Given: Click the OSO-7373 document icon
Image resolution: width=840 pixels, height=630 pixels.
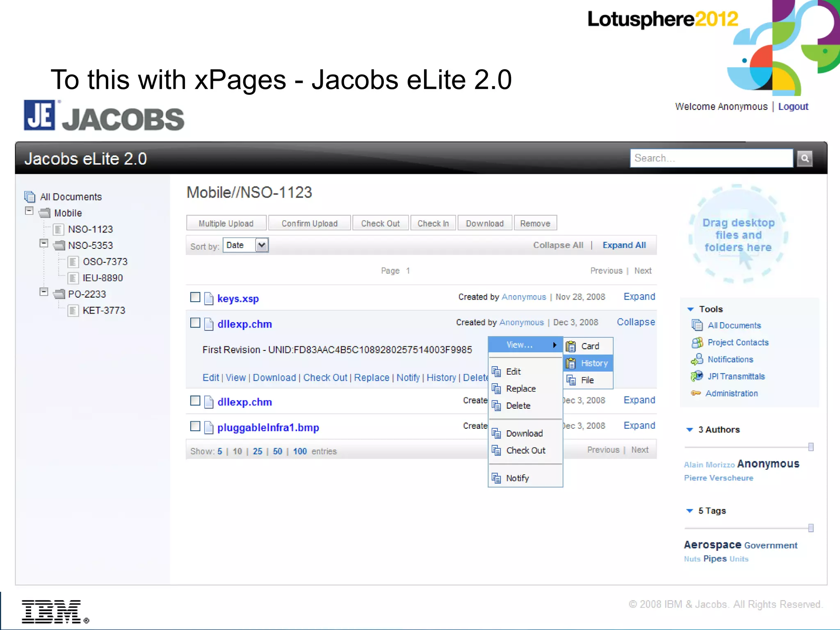Looking at the screenshot, I should coord(73,262).
